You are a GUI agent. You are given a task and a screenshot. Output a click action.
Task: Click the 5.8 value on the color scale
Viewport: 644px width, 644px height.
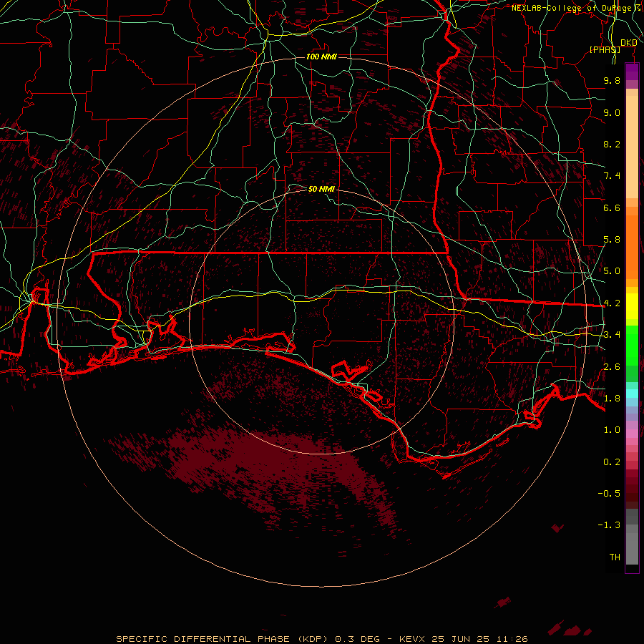612,240
